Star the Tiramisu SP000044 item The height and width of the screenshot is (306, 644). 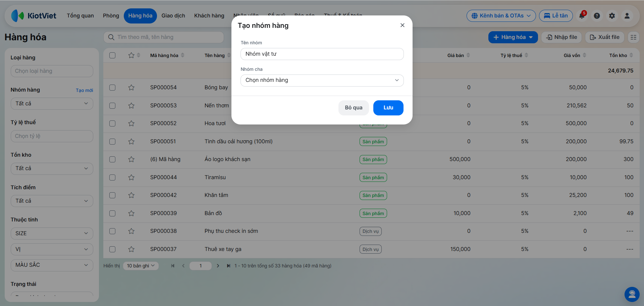131,177
